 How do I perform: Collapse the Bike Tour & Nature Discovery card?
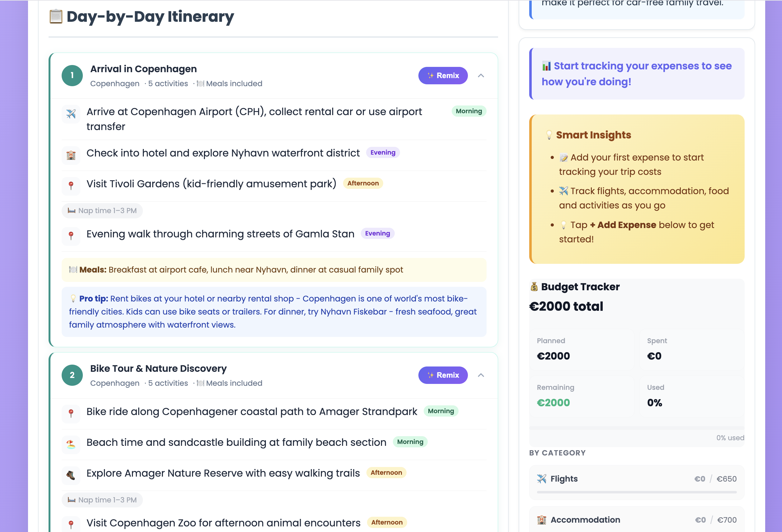click(x=481, y=375)
